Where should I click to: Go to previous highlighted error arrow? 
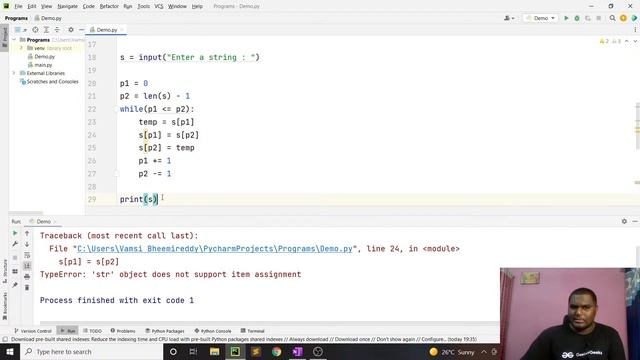tap(627, 41)
